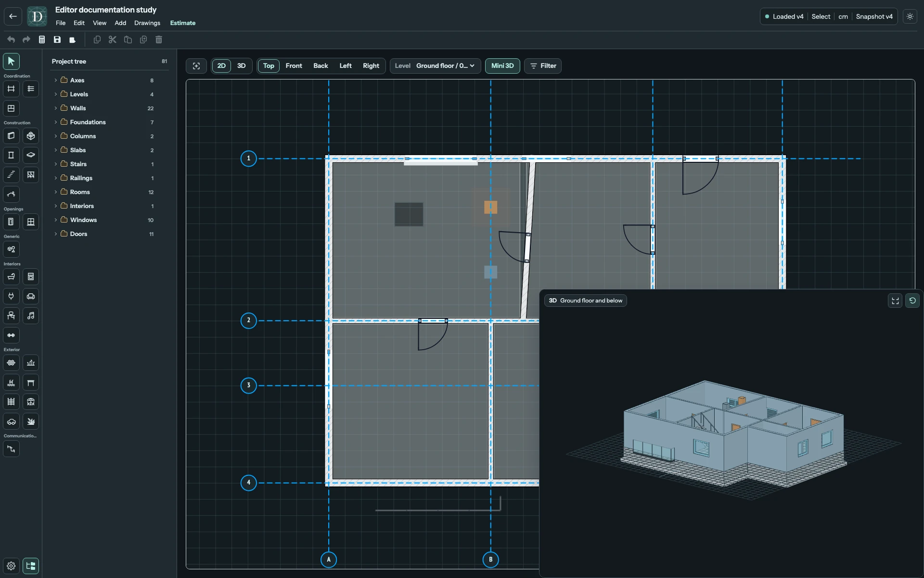Open the Level Ground floor dropdown
Viewport: 924px width, 578px height.
point(435,66)
